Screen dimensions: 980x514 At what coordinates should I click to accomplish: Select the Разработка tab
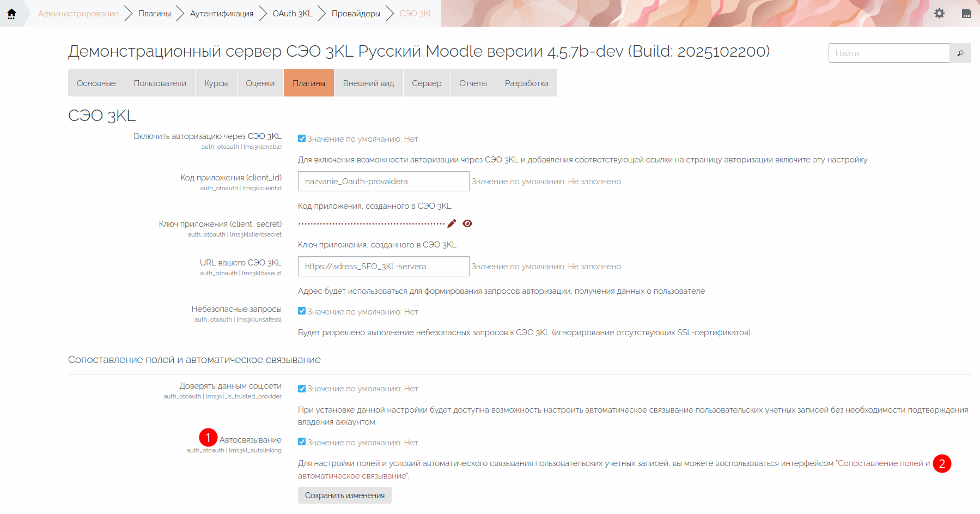coord(526,83)
